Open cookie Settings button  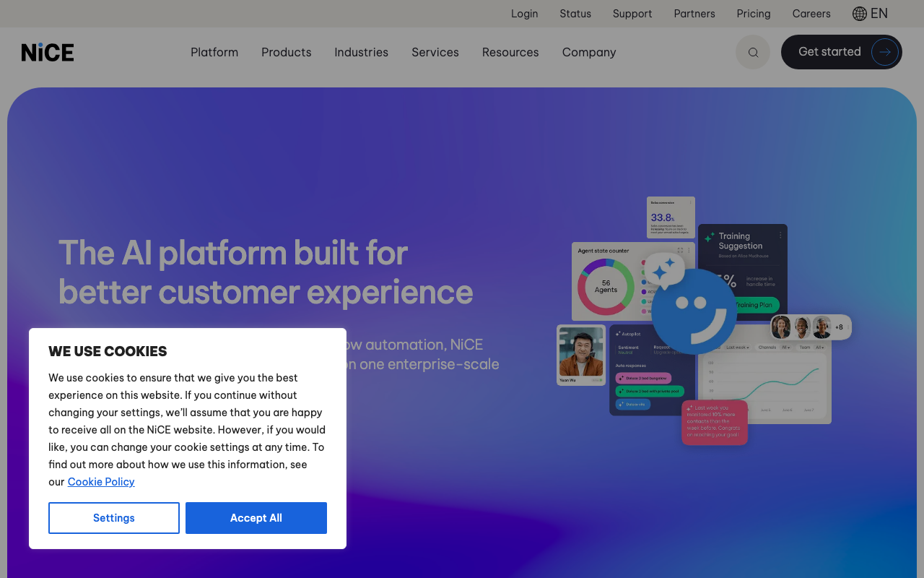(114, 518)
